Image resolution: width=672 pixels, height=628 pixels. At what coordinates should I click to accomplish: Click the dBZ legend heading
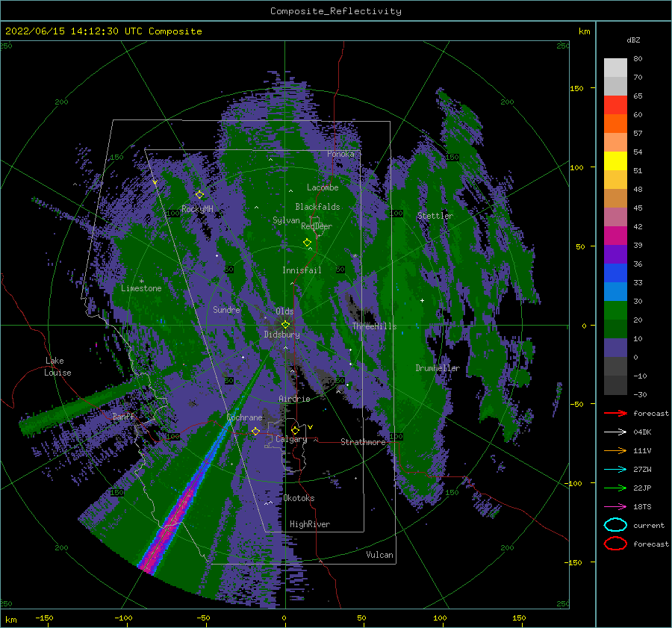[x=633, y=40]
